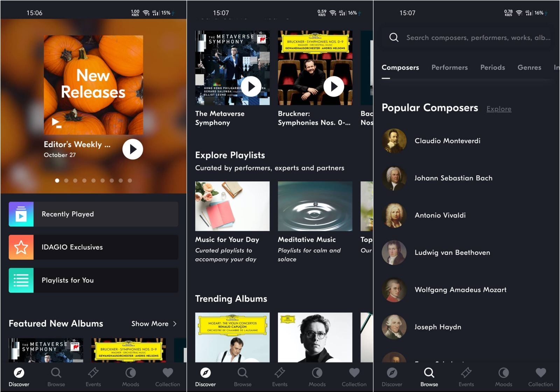This screenshot has width=560, height=392.
Task: Open Johann Sebastian Bach composer page
Action: coord(467,178)
